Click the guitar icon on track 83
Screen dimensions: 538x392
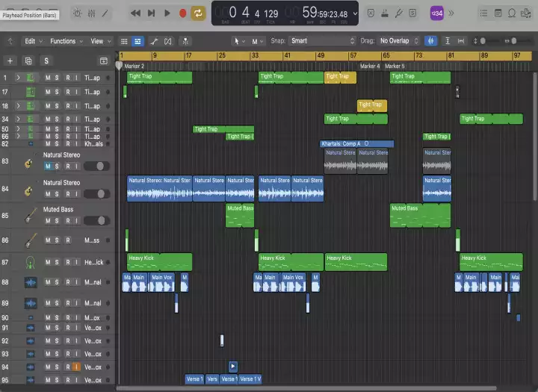[29, 164]
